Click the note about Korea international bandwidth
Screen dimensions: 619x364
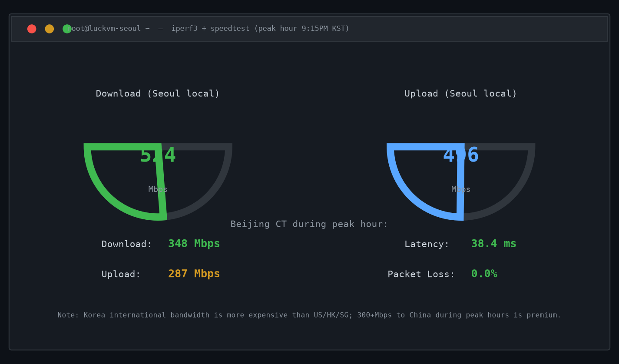(x=309, y=315)
